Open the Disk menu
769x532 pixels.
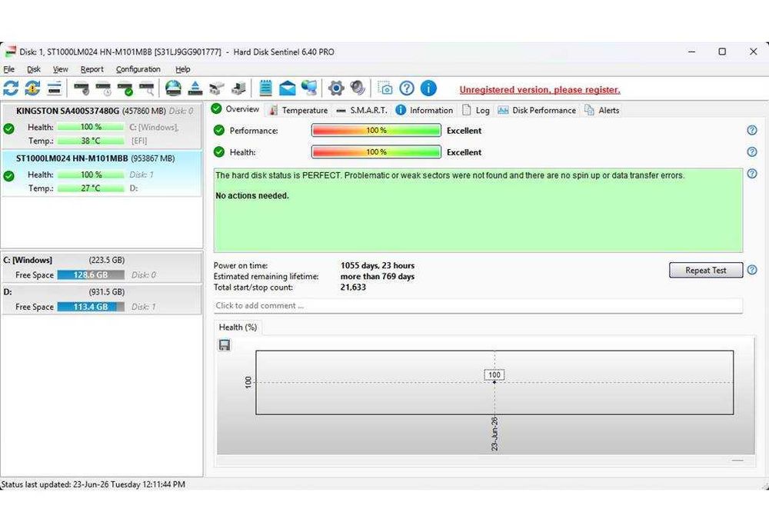pos(33,69)
